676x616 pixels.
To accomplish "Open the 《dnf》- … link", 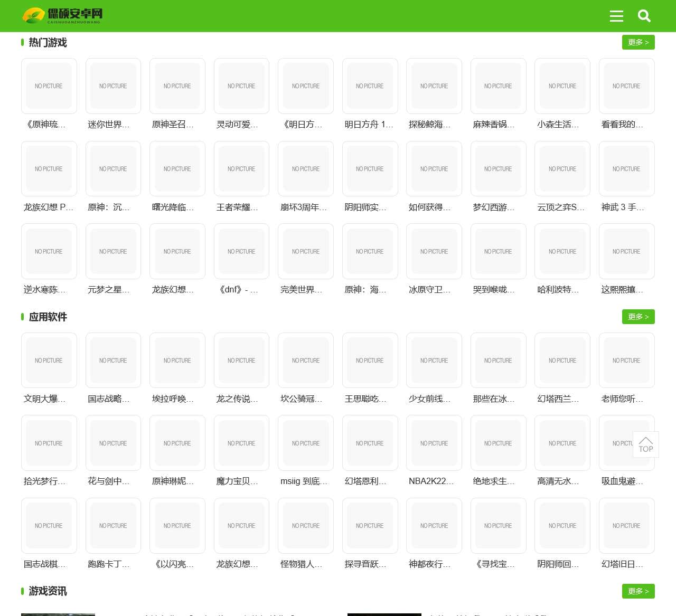I will click(x=237, y=290).
